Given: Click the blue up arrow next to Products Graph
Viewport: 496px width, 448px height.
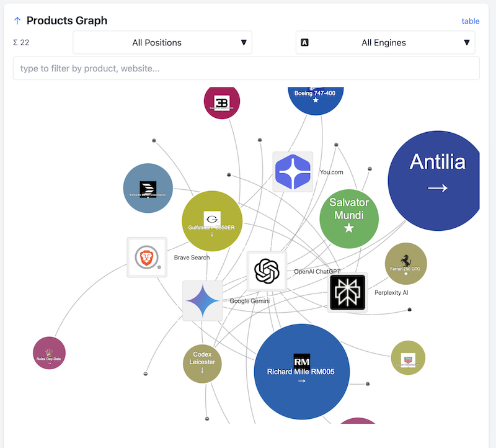Looking at the screenshot, I should coord(17,20).
